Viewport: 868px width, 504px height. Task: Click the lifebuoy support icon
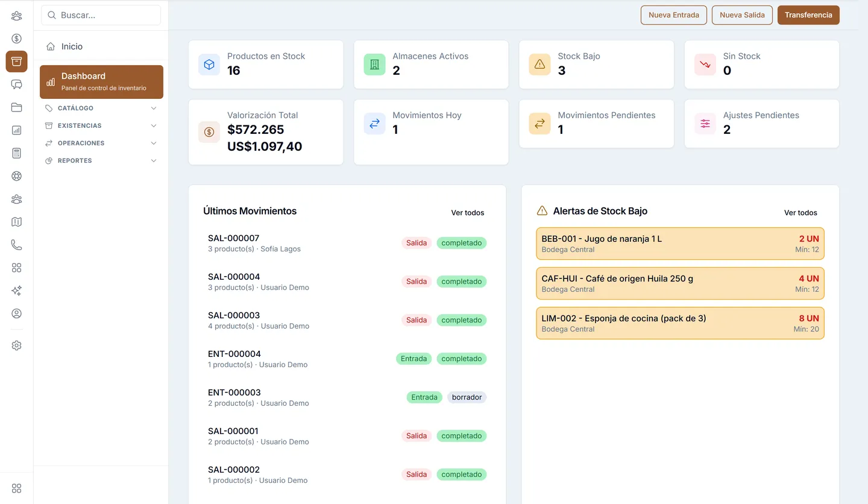(x=16, y=176)
